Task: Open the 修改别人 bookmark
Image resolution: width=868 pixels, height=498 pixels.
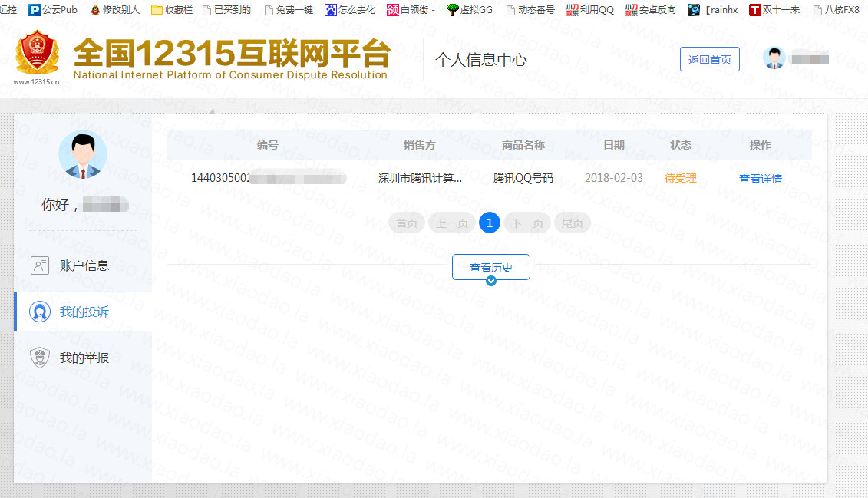Action: click(x=114, y=10)
